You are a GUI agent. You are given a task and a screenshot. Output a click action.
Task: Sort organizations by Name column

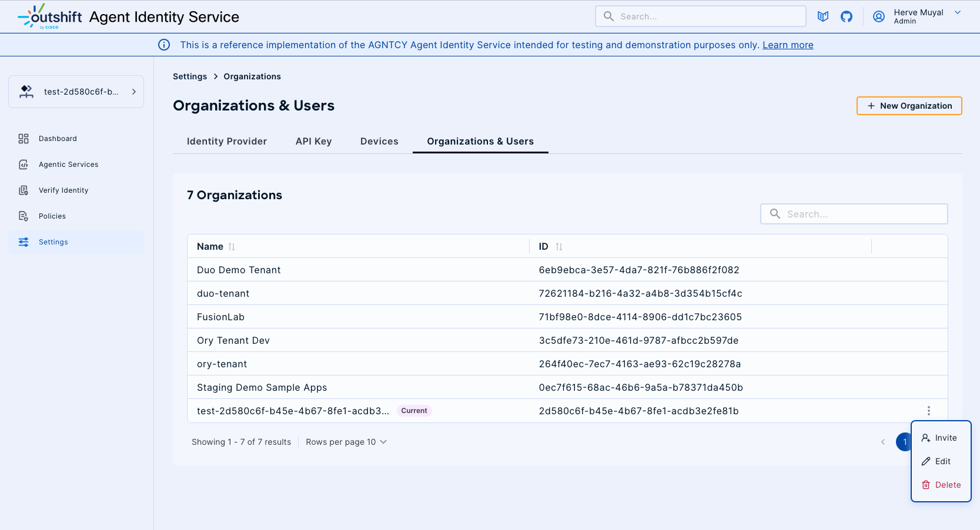[x=232, y=247]
